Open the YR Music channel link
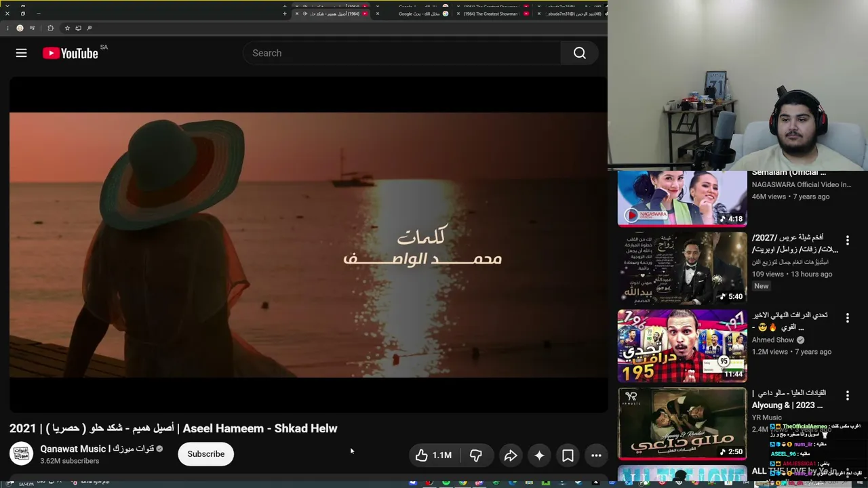The image size is (868, 488). coord(766,418)
